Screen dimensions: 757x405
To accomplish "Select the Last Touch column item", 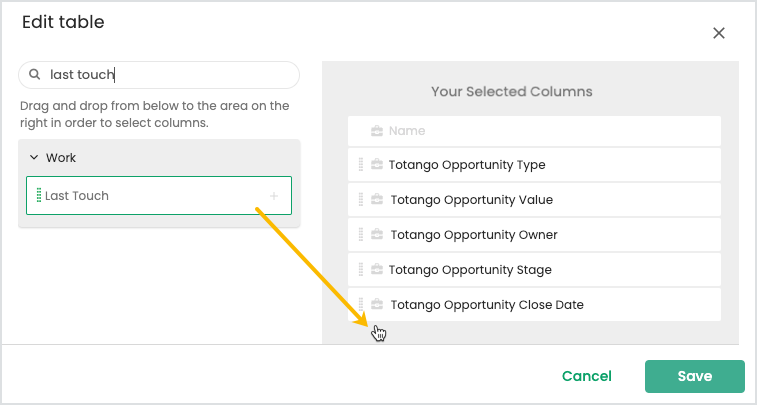I will tap(159, 196).
